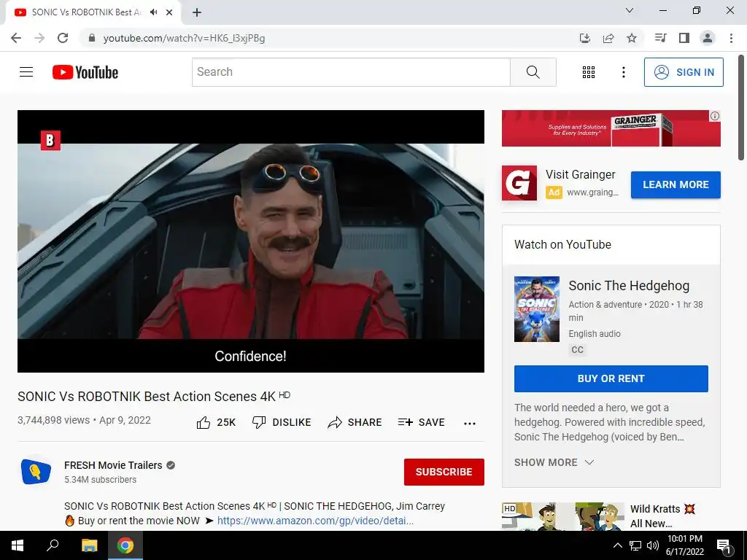Open the Wild Kratts video title
This screenshot has height=560, width=747.
662,516
